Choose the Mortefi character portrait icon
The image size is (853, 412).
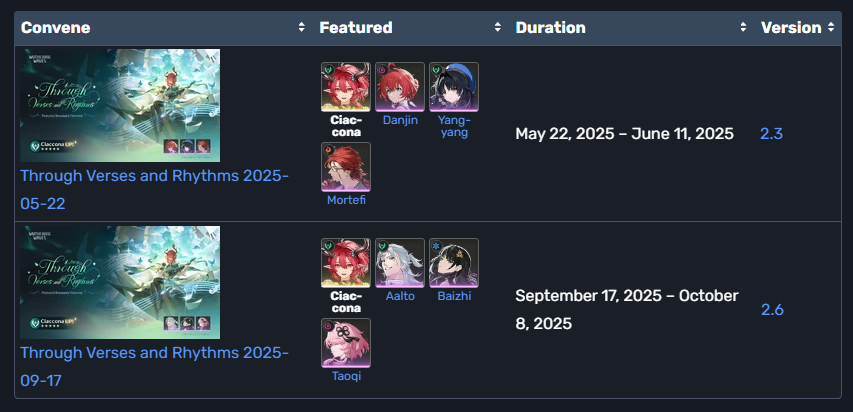(x=345, y=167)
